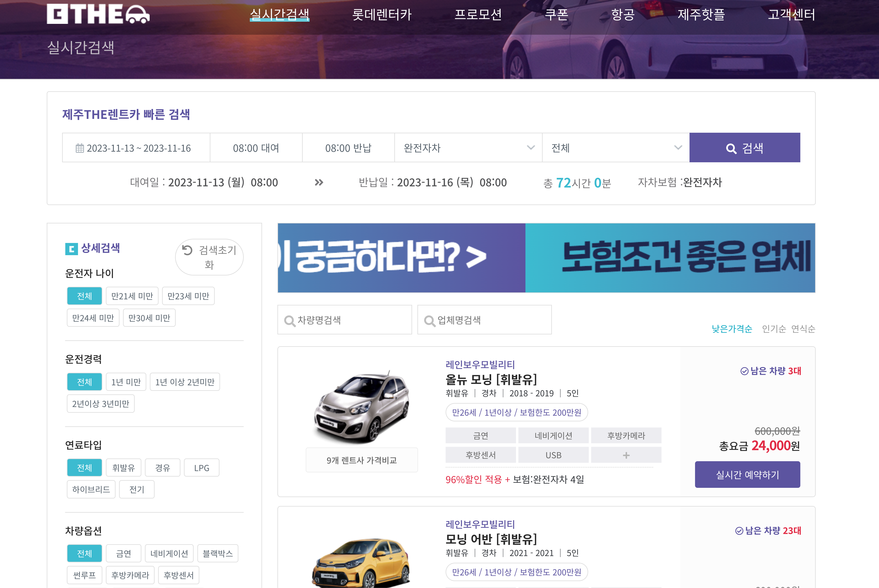This screenshot has height=588, width=879.
Task: Click the 상세검색 panel icon
Action: click(x=71, y=249)
